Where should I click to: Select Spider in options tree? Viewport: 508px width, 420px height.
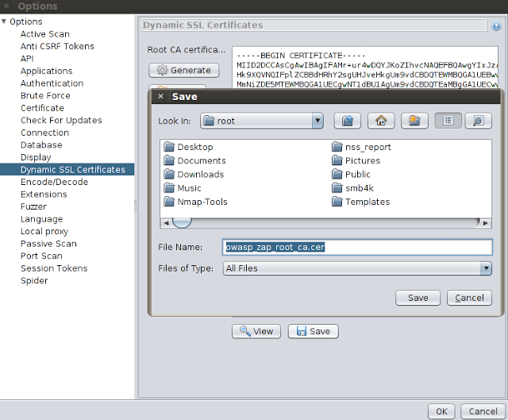(34, 280)
